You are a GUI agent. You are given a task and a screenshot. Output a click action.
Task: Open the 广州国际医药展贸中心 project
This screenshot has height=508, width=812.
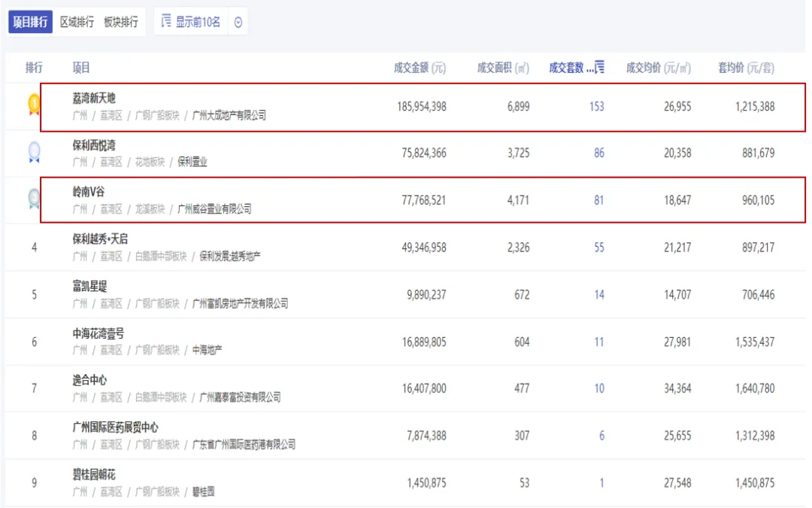(115, 427)
